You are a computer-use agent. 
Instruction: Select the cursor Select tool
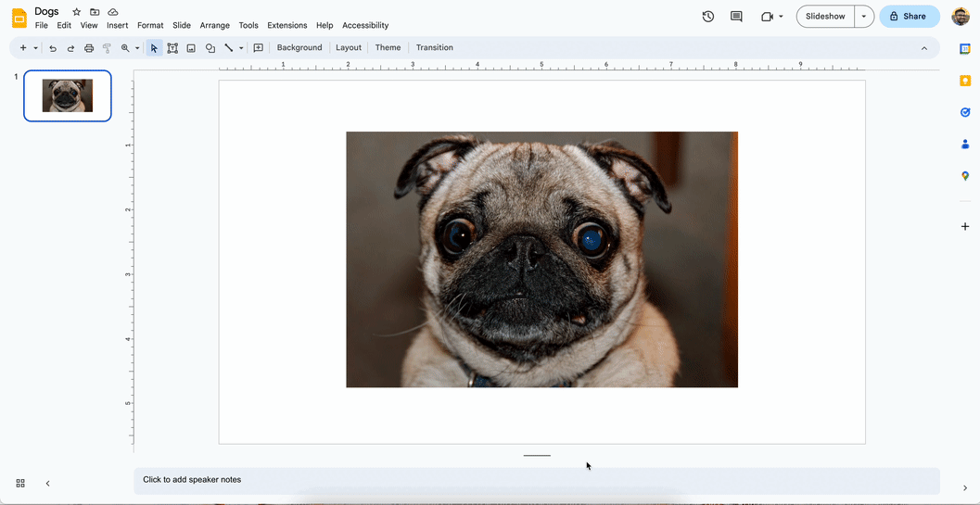(155, 47)
